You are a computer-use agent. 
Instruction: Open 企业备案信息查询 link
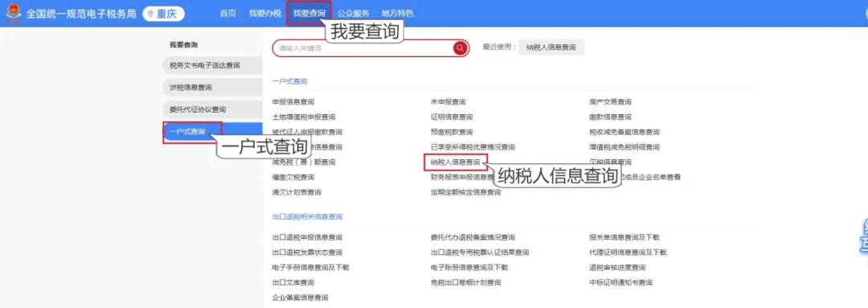(x=300, y=298)
